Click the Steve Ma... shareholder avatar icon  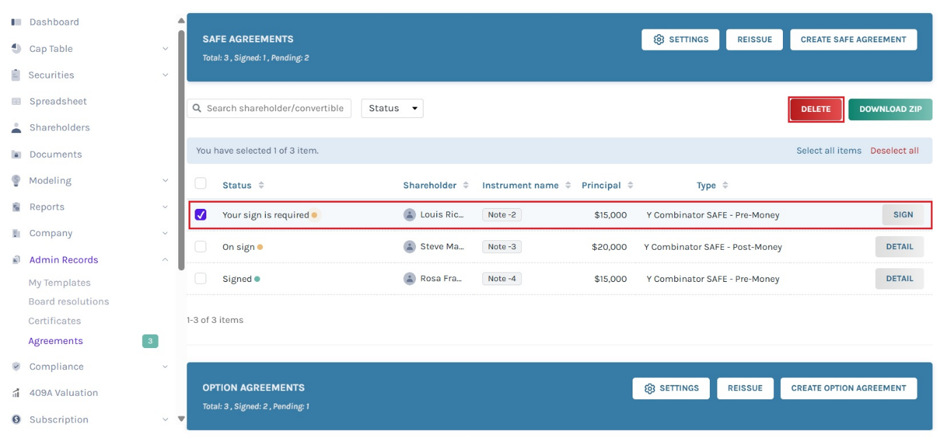click(409, 246)
